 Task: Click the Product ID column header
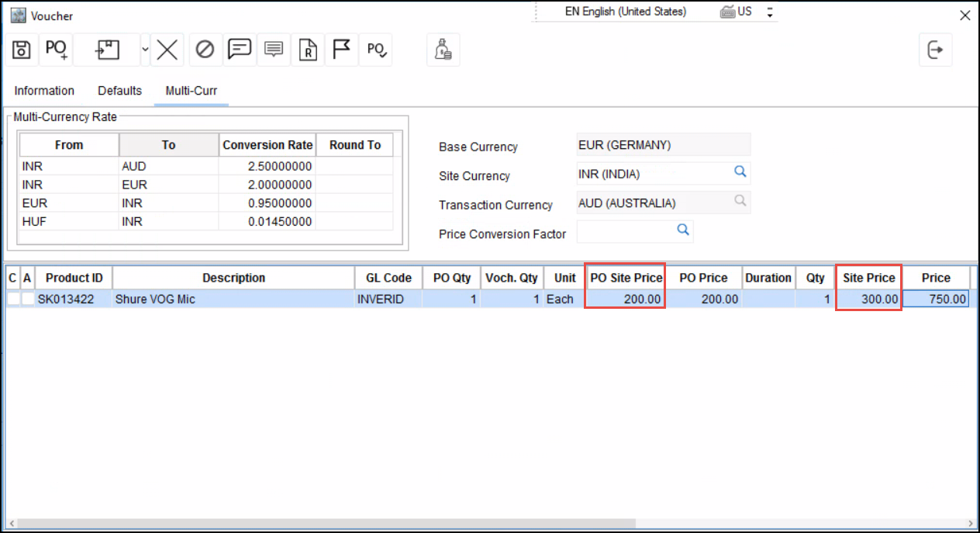point(74,278)
